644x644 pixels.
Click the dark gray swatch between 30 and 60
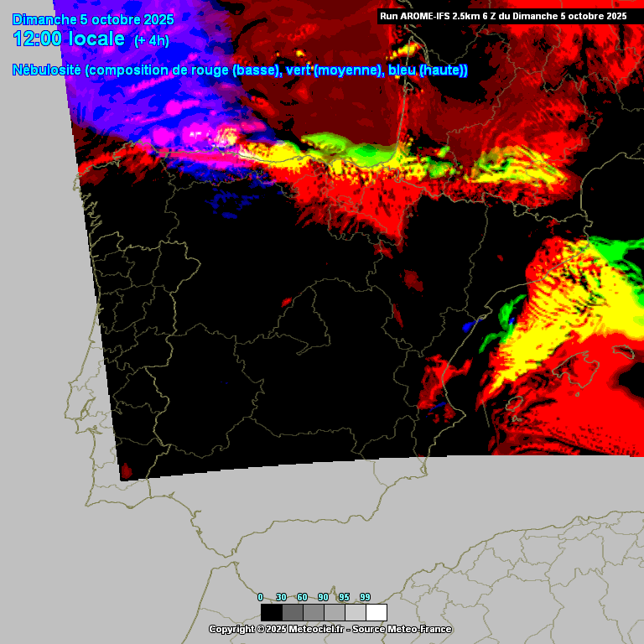[x=292, y=612]
